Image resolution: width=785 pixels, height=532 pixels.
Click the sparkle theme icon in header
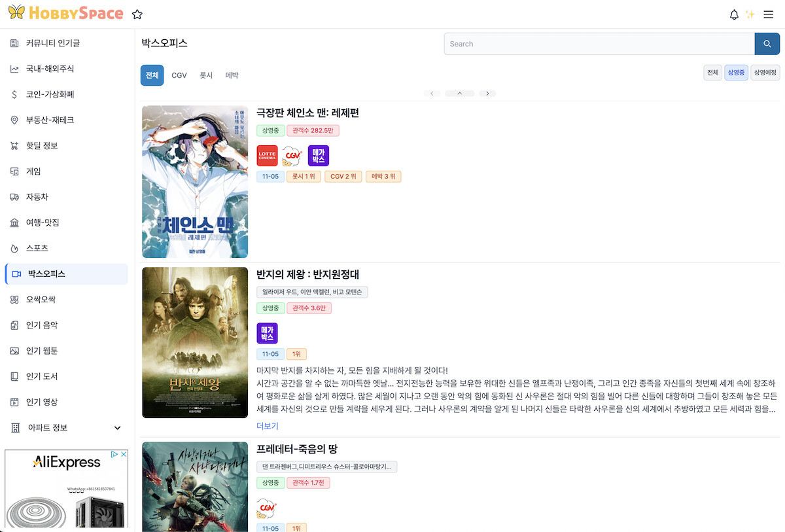750,14
